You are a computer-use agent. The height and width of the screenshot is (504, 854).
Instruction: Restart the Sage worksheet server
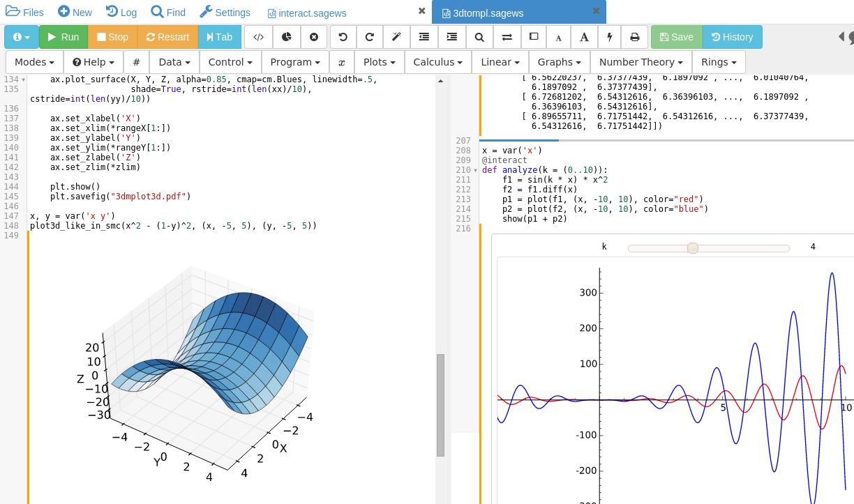(x=167, y=37)
